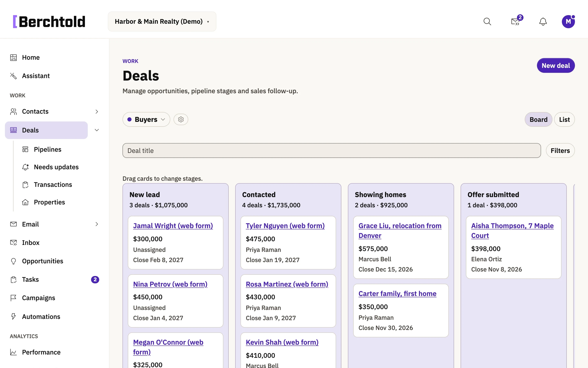The height and width of the screenshot is (368, 588).
Task: Click the Performance chart icon
Action: [x=13, y=352]
